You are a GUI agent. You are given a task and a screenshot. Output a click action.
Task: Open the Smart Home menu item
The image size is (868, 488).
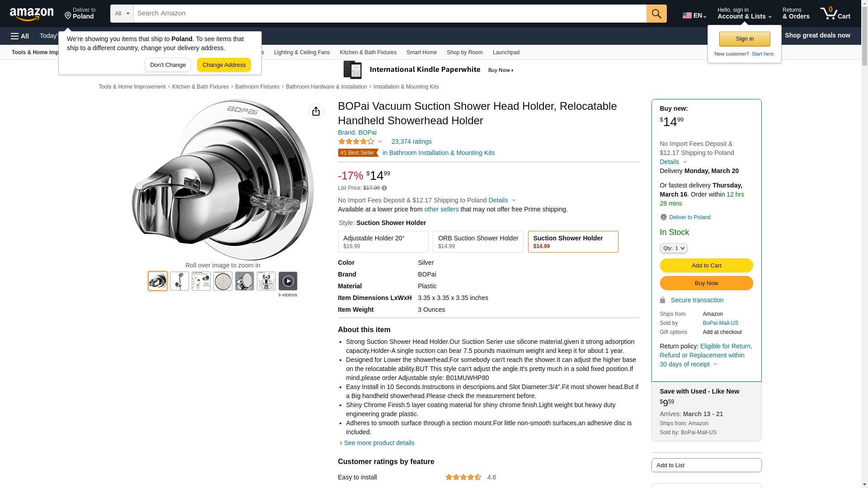click(x=421, y=52)
